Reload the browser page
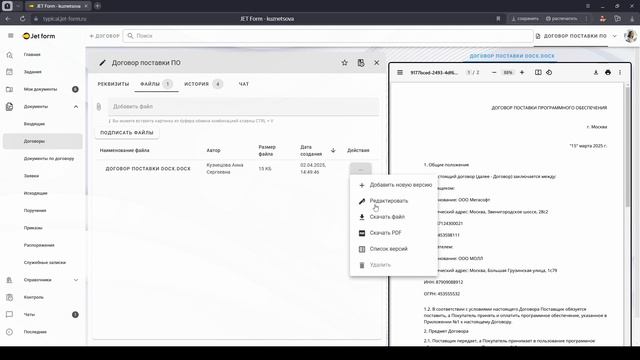The width and height of the screenshot is (640, 360). tap(22, 19)
